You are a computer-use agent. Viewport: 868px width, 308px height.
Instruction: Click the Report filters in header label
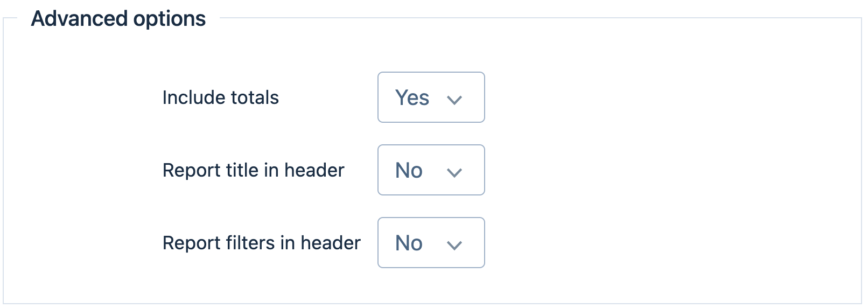tap(261, 243)
